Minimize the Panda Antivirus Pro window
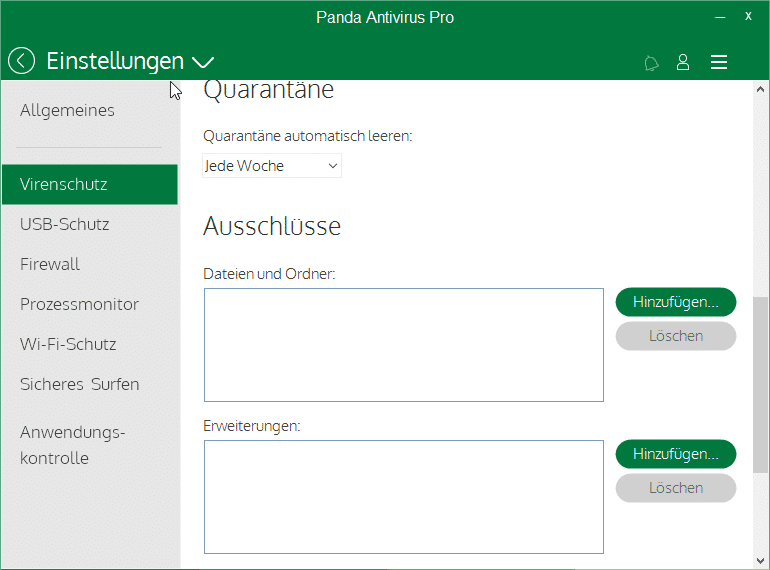Screen dimensions: 770x570 pyautogui.click(x=719, y=17)
